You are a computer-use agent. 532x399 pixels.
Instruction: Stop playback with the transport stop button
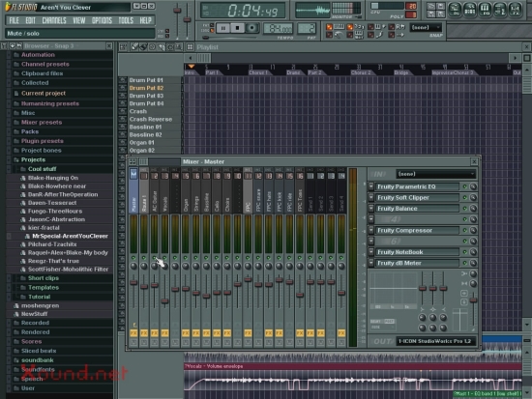point(238,28)
